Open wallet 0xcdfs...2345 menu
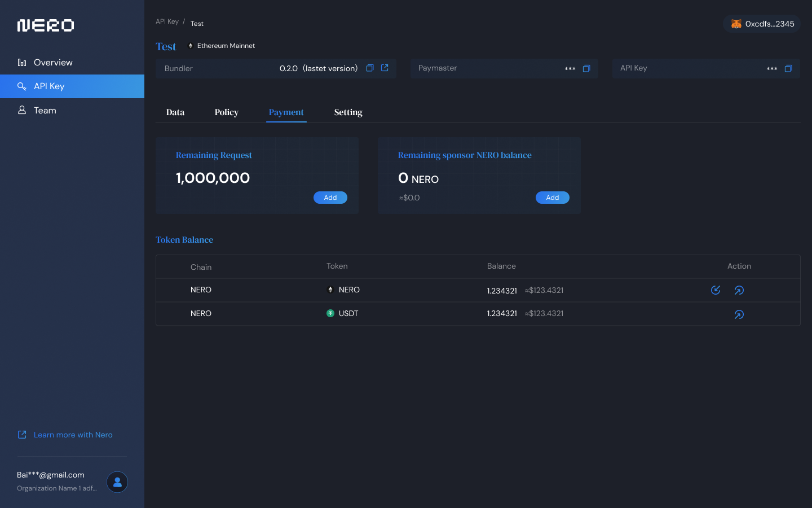Viewport: 812px width, 508px height. [762, 24]
